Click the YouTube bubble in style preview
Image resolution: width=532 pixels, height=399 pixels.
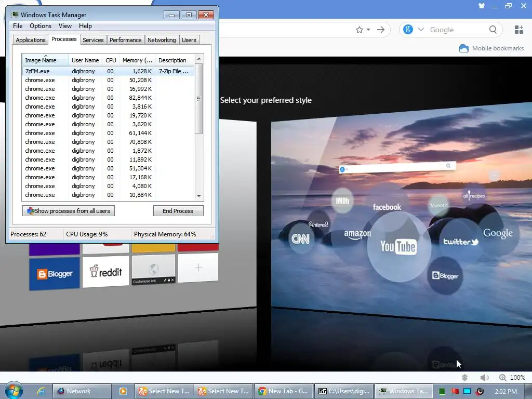coord(398,246)
